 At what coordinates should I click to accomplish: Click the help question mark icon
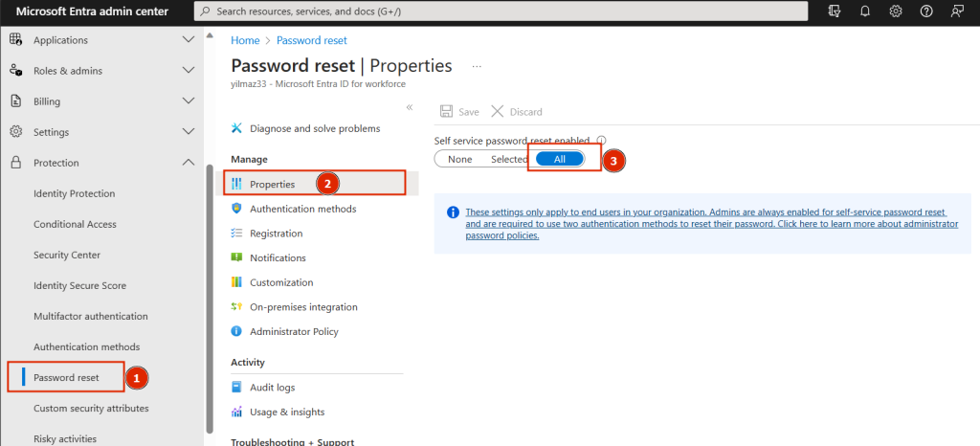(x=926, y=11)
